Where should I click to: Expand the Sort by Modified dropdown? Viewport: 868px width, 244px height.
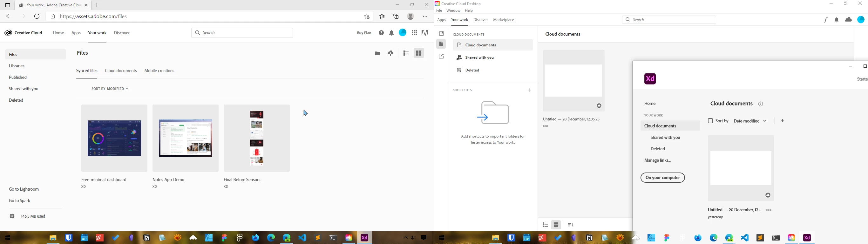(x=110, y=89)
